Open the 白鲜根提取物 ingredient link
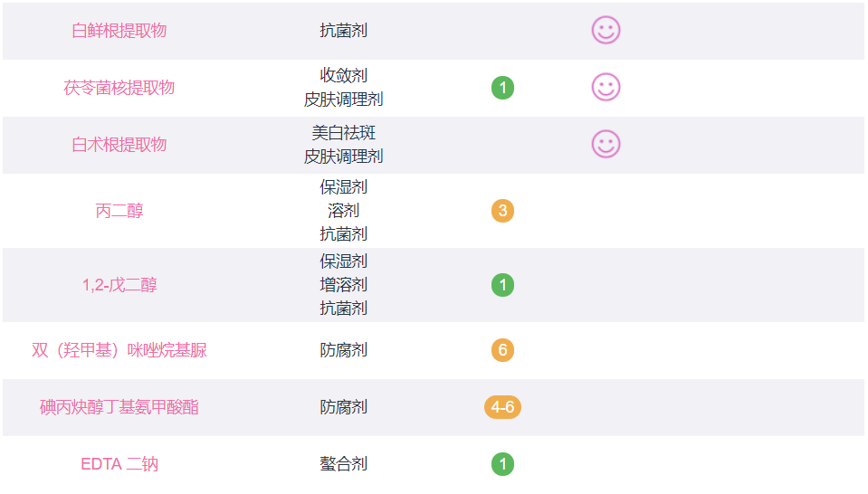Image resolution: width=868 pixels, height=494 pixels. click(x=119, y=31)
